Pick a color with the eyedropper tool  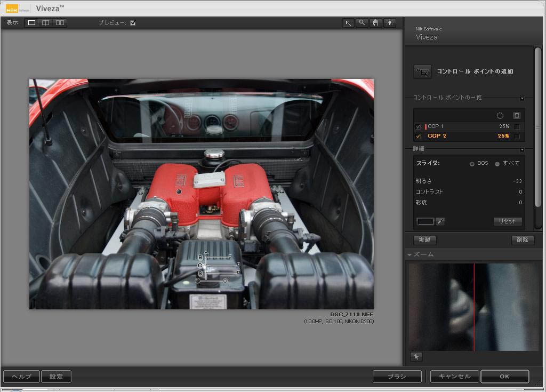pyautogui.click(x=440, y=221)
